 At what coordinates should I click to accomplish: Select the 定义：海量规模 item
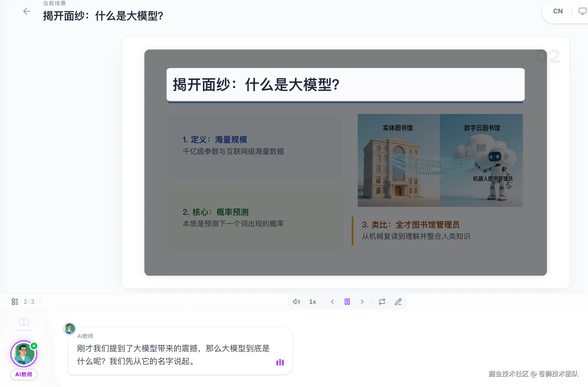tap(214, 139)
